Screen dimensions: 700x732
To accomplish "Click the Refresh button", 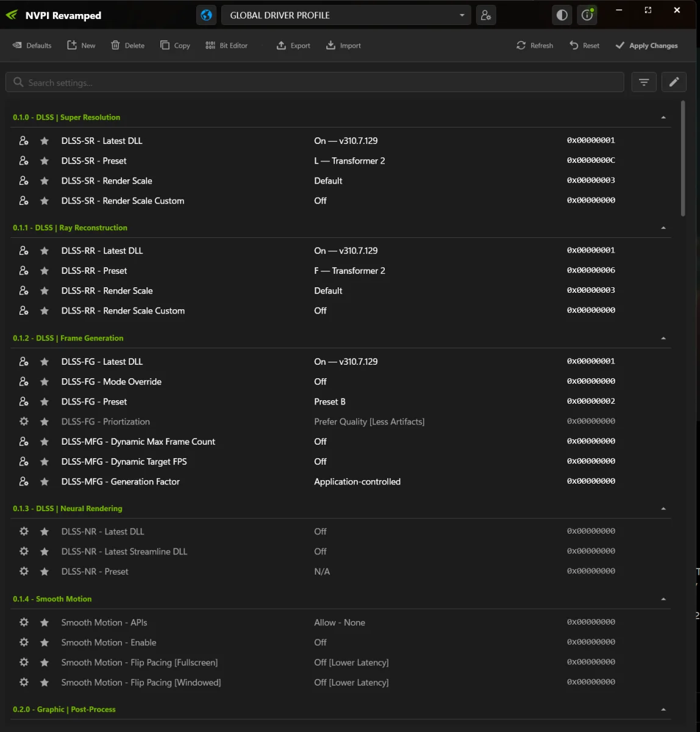I will pyautogui.click(x=535, y=46).
